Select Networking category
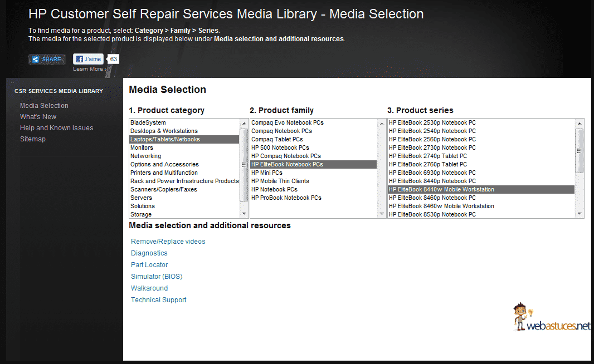Viewport: 594px width, 364px height. coord(184,156)
